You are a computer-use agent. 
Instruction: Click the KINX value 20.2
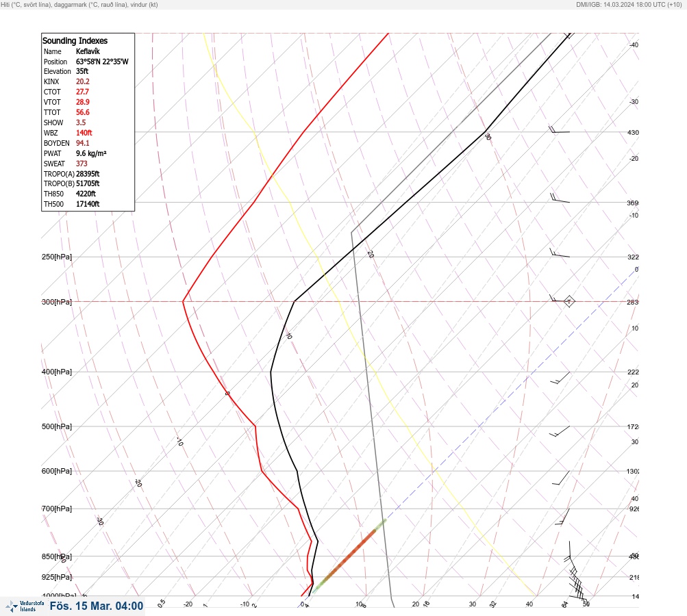point(82,81)
